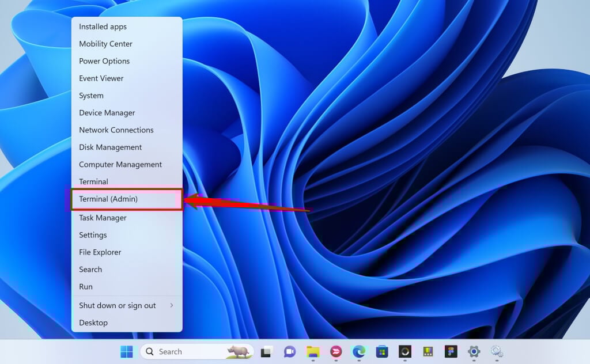The image size is (590, 364).
Task: Open the light gray gears icon in taskbar
Action: (497, 351)
